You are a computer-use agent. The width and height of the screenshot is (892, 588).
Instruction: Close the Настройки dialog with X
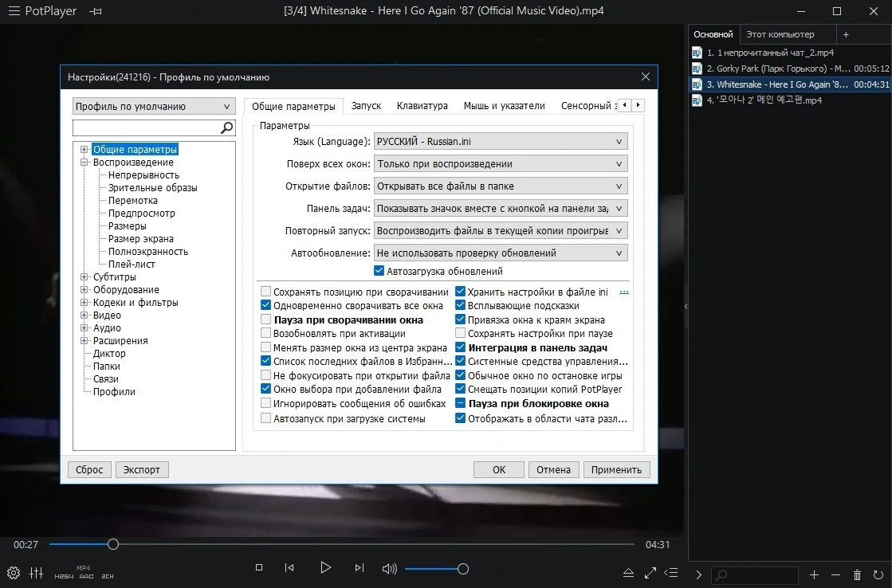tap(645, 76)
